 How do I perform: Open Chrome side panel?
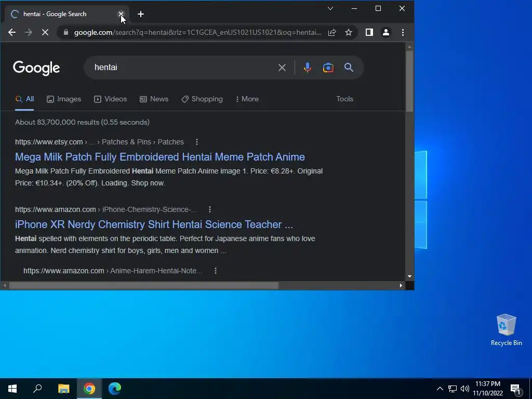point(369,32)
